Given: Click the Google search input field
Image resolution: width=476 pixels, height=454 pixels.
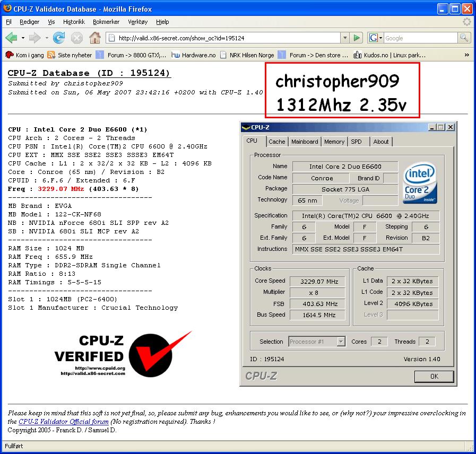Looking at the screenshot, I should point(420,38).
